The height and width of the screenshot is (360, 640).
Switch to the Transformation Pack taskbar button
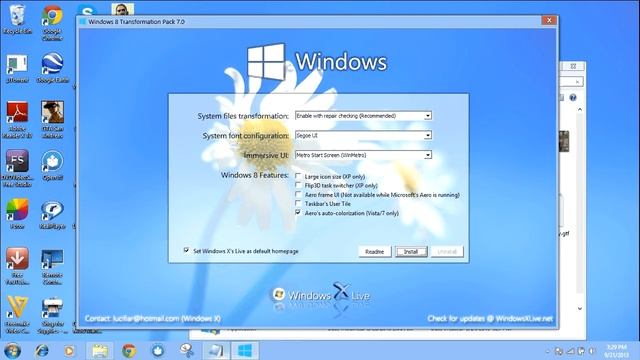(245, 351)
